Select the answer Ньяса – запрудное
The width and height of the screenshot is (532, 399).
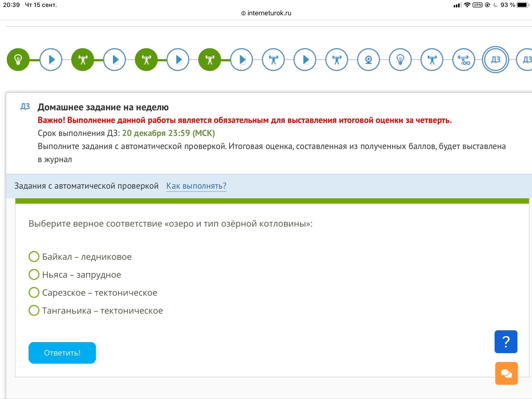(75, 275)
